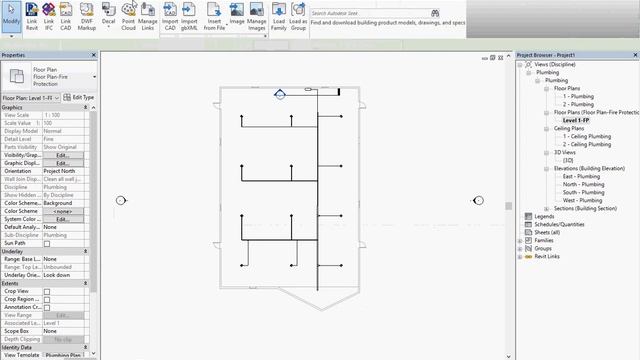Image resolution: width=640 pixels, height=360 pixels.
Task: Open 1 - Ceiling Plumbing plan
Action: pyautogui.click(x=587, y=136)
